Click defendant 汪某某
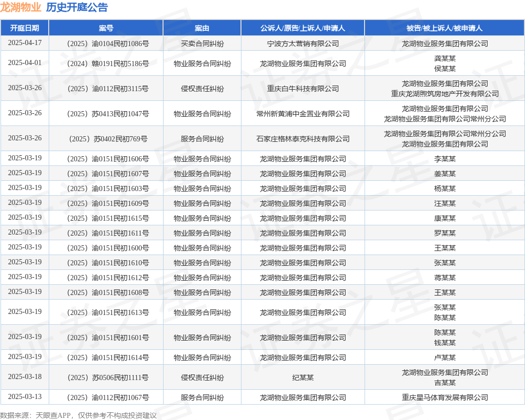 pos(445,203)
